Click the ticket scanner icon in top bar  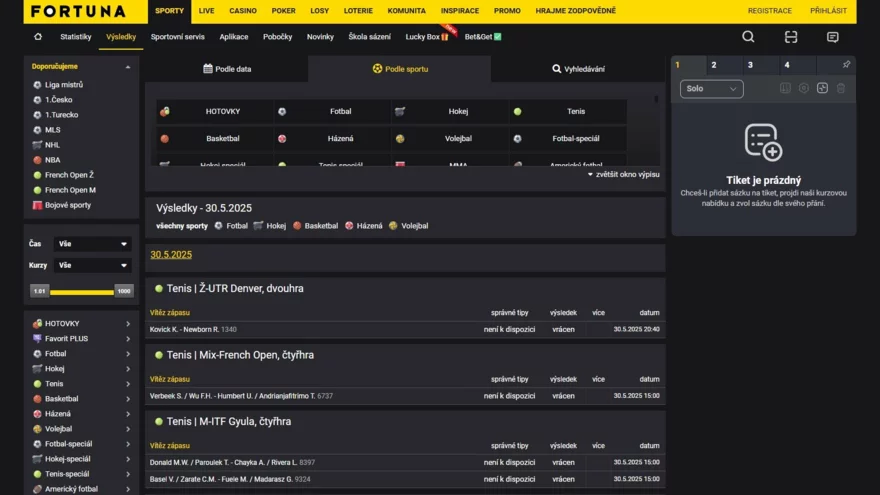click(791, 37)
